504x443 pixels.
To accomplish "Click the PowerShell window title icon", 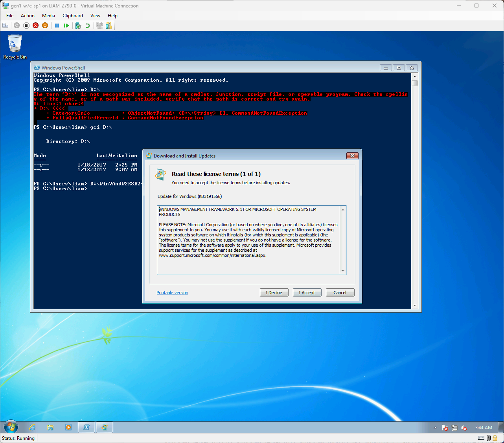I will click(37, 68).
